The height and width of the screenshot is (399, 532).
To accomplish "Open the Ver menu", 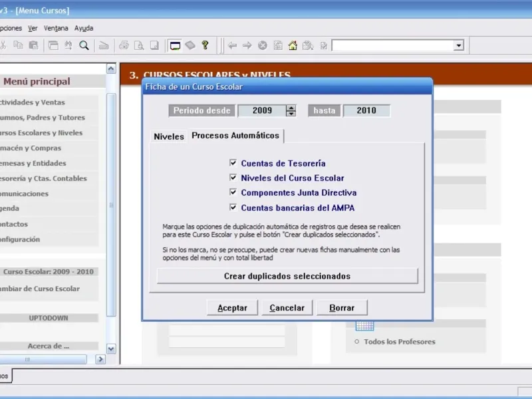I will [x=33, y=28].
